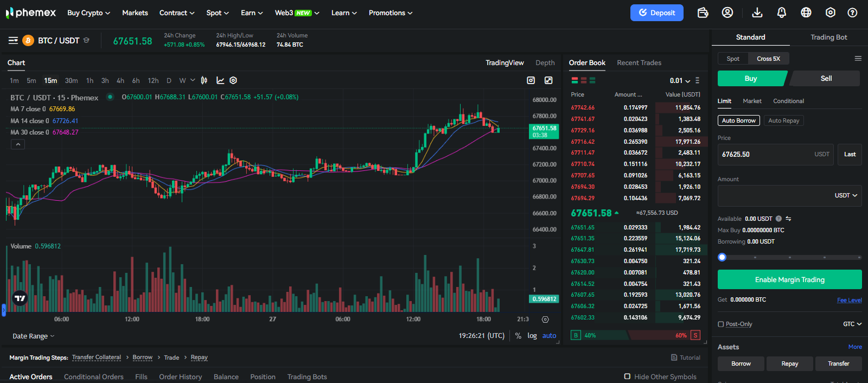Click the download app icon
This screenshot has width=868, height=383.
tap(757, 12)
